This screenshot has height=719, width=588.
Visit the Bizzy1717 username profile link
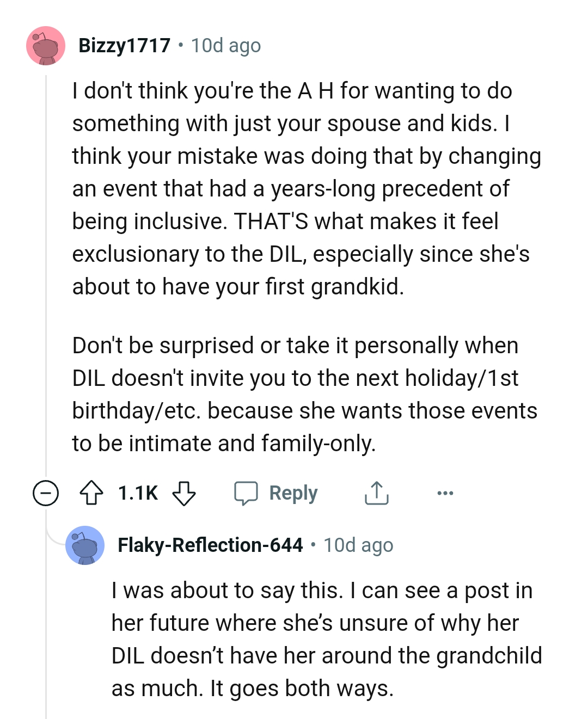click(125, 46)
